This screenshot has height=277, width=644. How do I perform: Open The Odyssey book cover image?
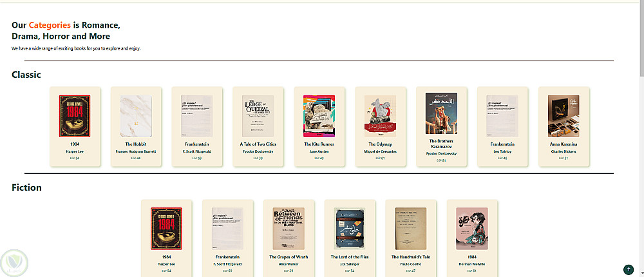(x=380, y=116)
